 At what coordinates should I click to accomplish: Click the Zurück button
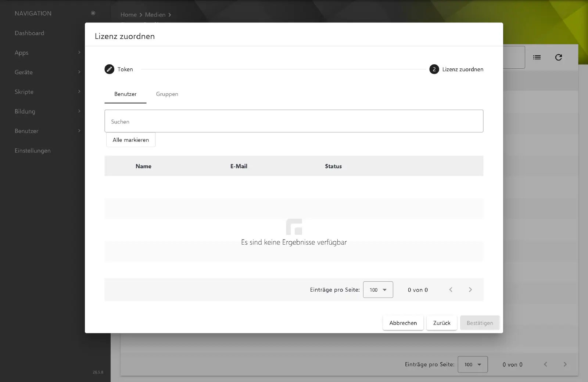[x=442, y=323]
